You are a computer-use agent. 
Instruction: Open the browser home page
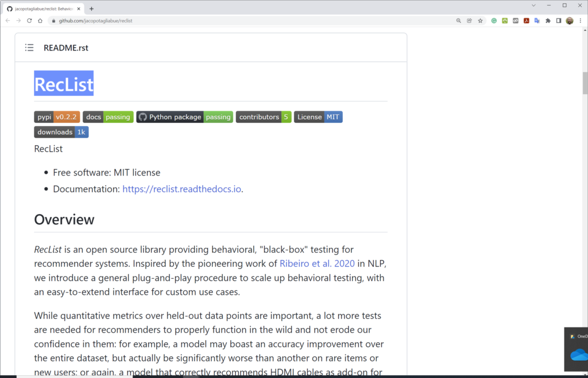tap(40, 21)
